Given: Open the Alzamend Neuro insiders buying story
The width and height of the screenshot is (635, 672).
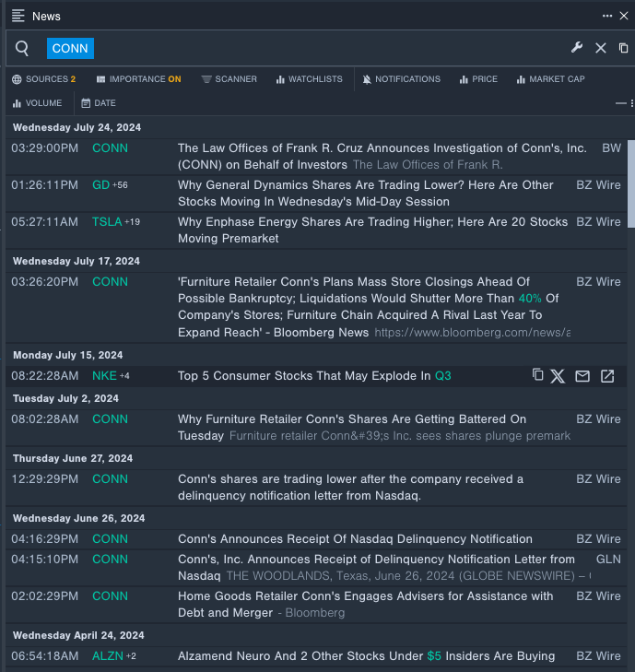Looking at the screenshot, I should pos(367,656).
